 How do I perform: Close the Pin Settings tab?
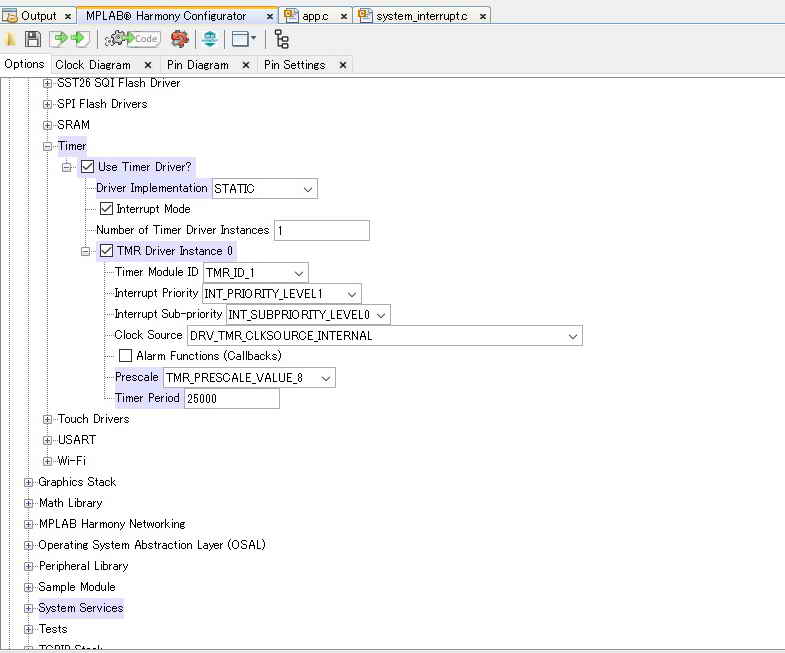tap(343, 65)
